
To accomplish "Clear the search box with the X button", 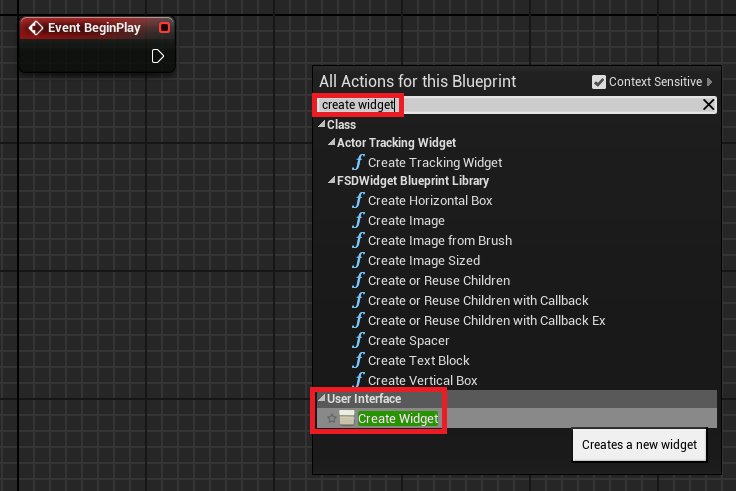I will click(x=708, y=105).
